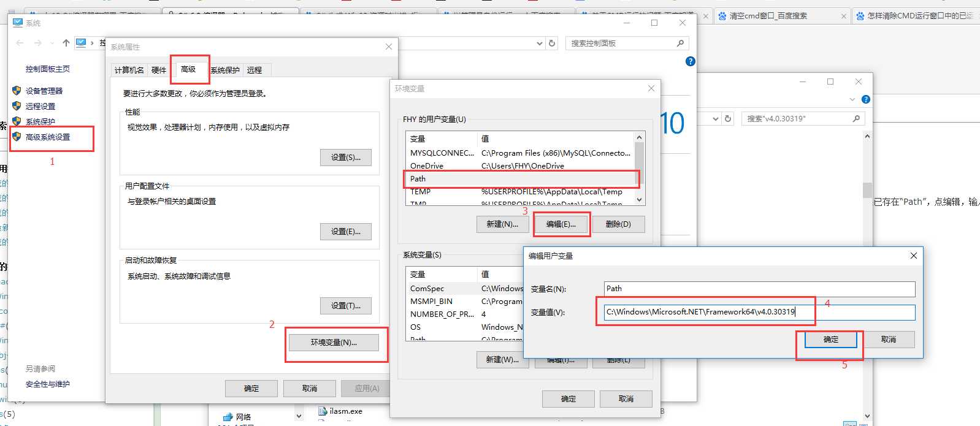Select the OneDrive user variable row
This screenshot has width=980, height=426.
[x=520, y=166]
